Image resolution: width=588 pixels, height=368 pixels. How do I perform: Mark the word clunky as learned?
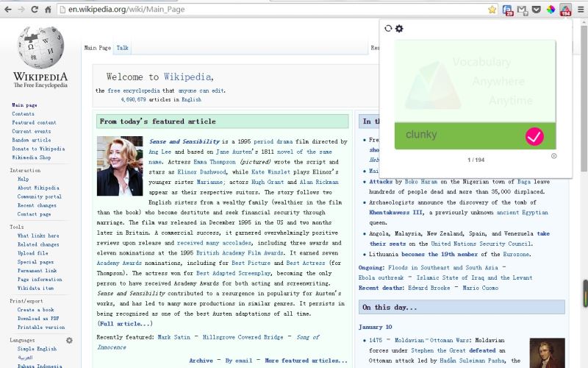534,136
